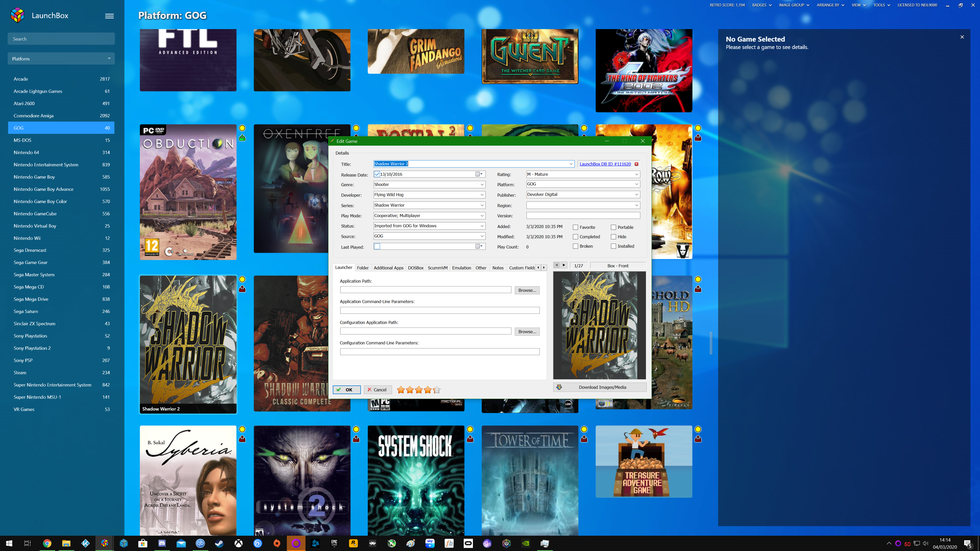
Task: Open the Series dropdown
Action: point(482,205)
